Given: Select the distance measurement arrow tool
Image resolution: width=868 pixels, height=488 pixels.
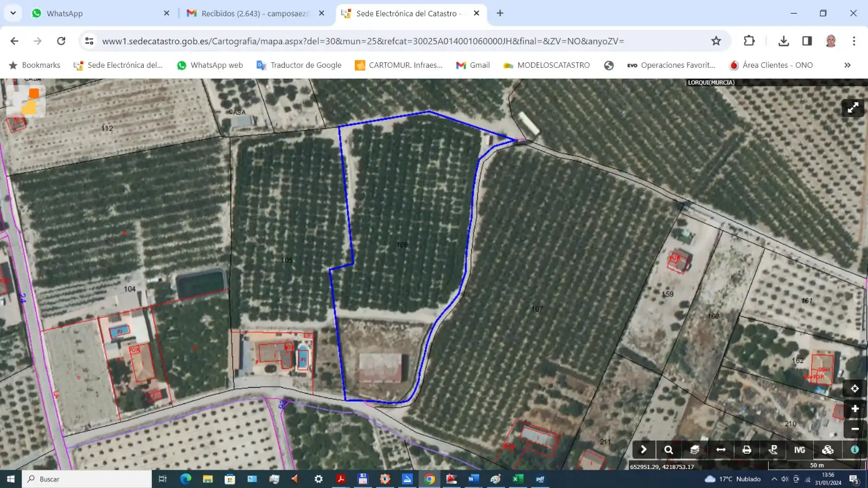Looking at the screenshot, I should coord(720,450).
